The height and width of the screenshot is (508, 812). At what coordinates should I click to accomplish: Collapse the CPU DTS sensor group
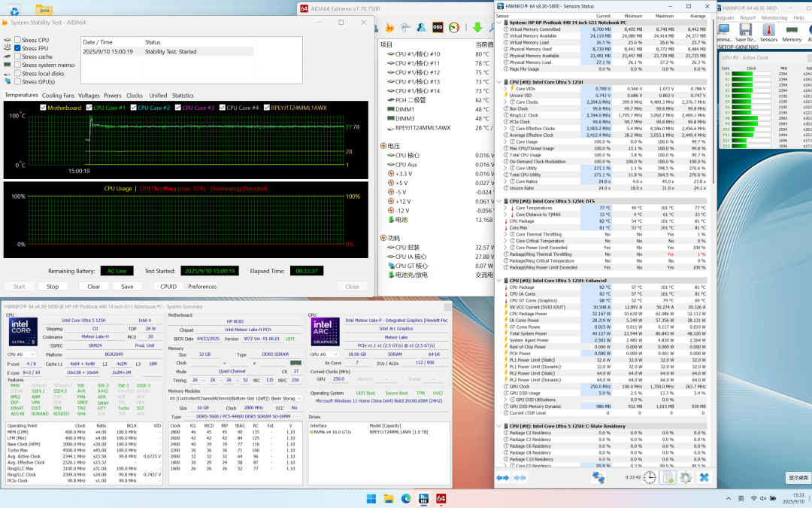pos(499,201)
